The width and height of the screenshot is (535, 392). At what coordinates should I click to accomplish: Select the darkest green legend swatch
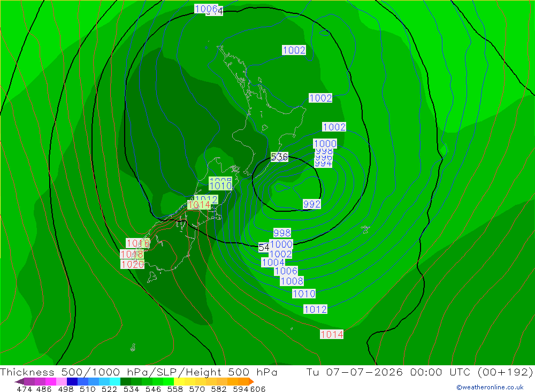[x=126, y=381]
